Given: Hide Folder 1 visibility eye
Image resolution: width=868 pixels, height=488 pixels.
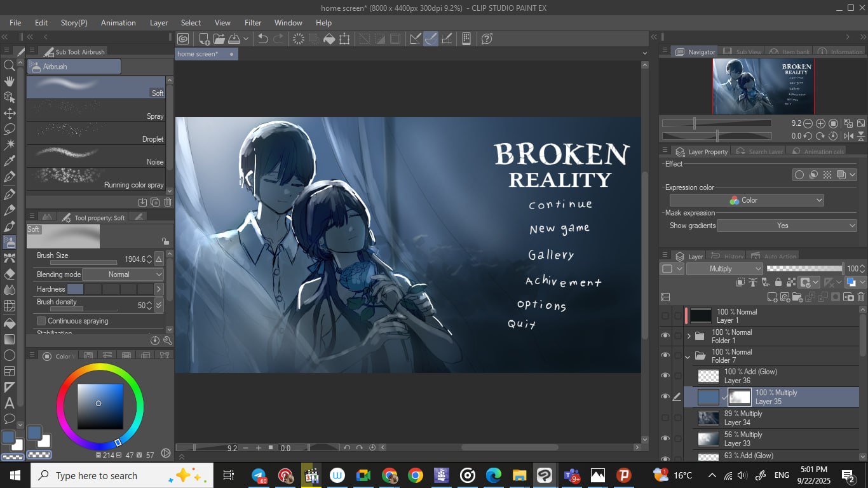Looking at the screenshot, I should [x=665, y=336].
